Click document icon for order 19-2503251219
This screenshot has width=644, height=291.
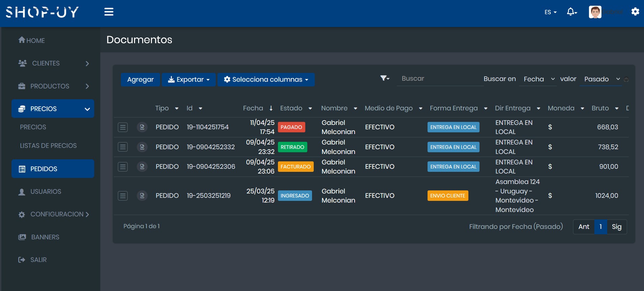pos(142,196)
